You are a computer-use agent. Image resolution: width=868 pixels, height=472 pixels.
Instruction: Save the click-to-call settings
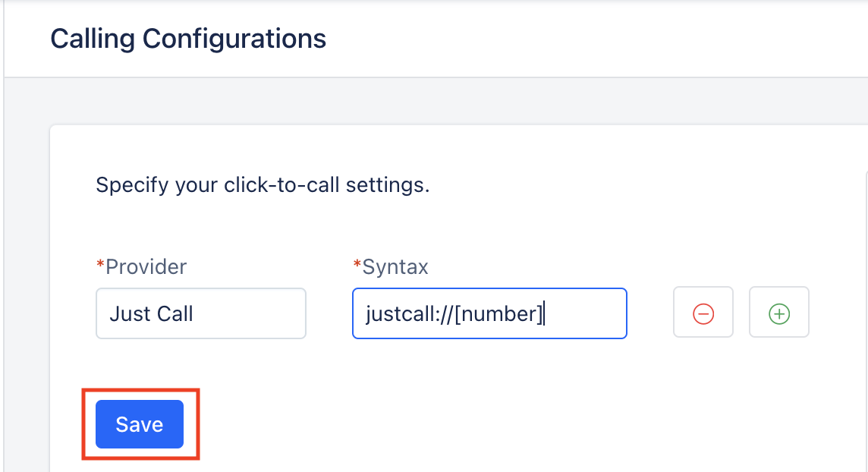coord(140,424)
